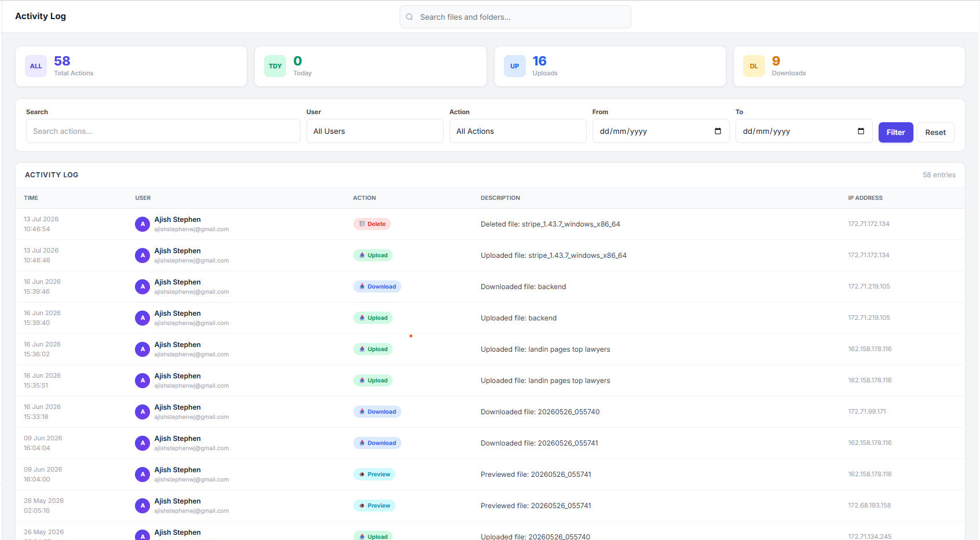
Task: Click Download badge for 20260526_055741
Action: [377, 443]
